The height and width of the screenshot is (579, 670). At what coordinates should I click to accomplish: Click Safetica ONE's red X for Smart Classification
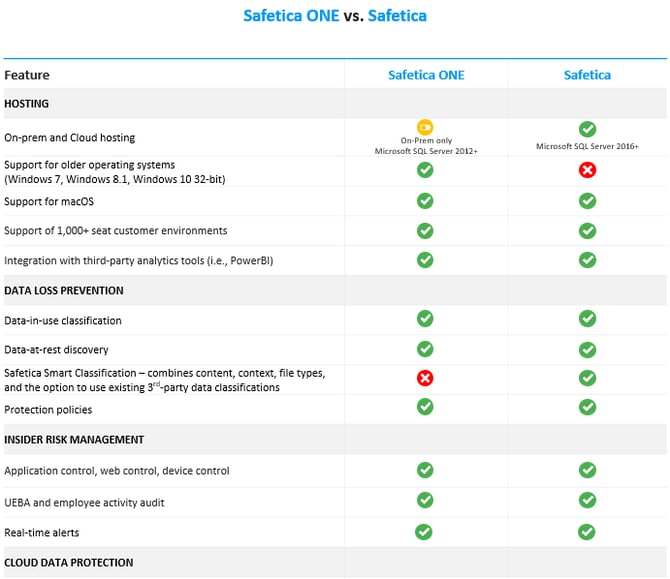coord(425,378)
